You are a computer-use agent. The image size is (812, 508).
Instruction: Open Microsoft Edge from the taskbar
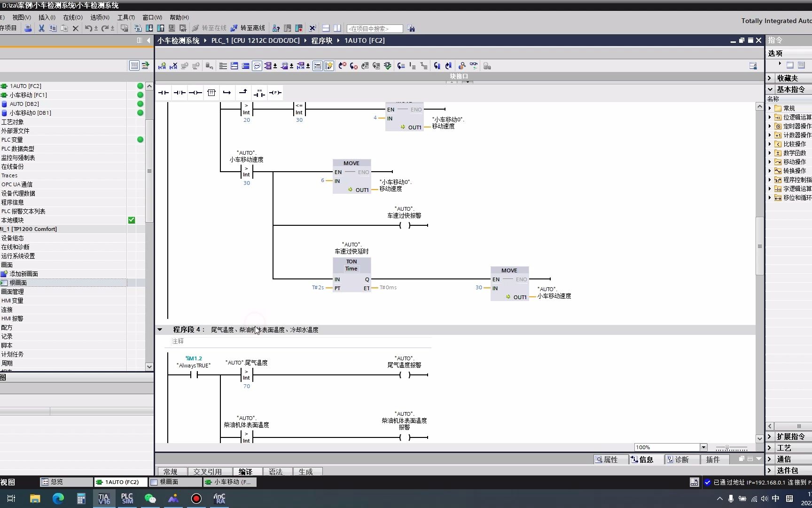click(x=58, y=499)
